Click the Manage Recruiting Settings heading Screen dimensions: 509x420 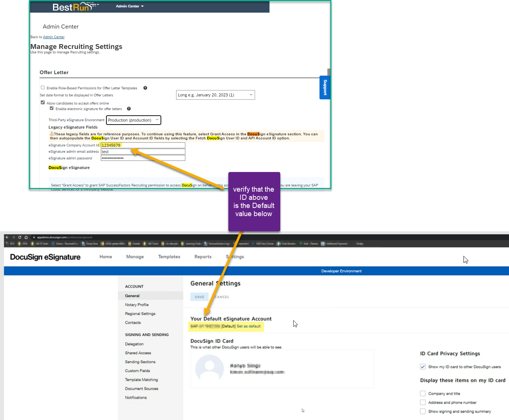coord(76,46)
